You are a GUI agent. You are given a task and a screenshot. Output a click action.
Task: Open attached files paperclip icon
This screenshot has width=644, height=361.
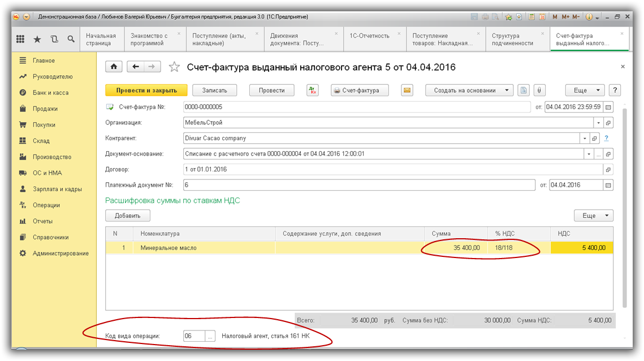(x=539, y=91)
